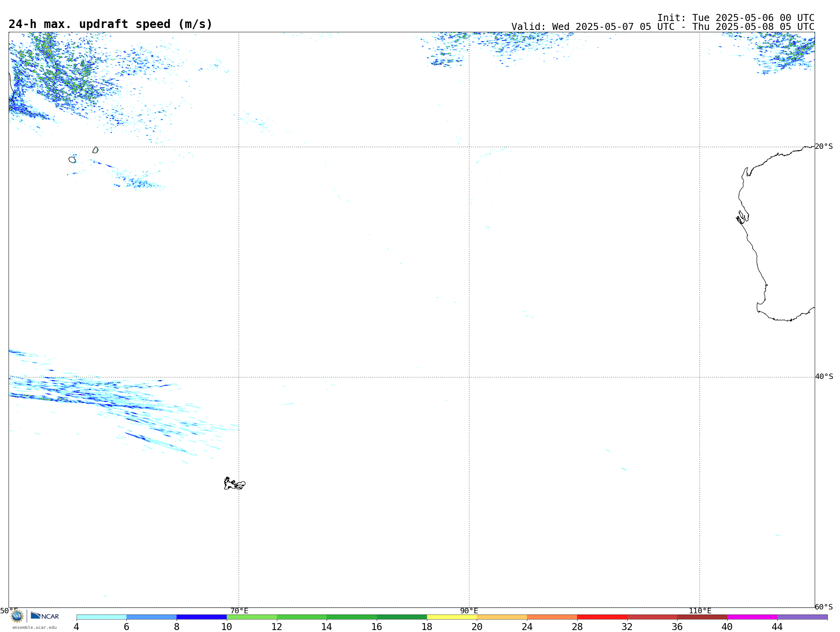Click colorbar tick value 10
Viewport: 840px width, 632px height.
click(x=227, y=627)
